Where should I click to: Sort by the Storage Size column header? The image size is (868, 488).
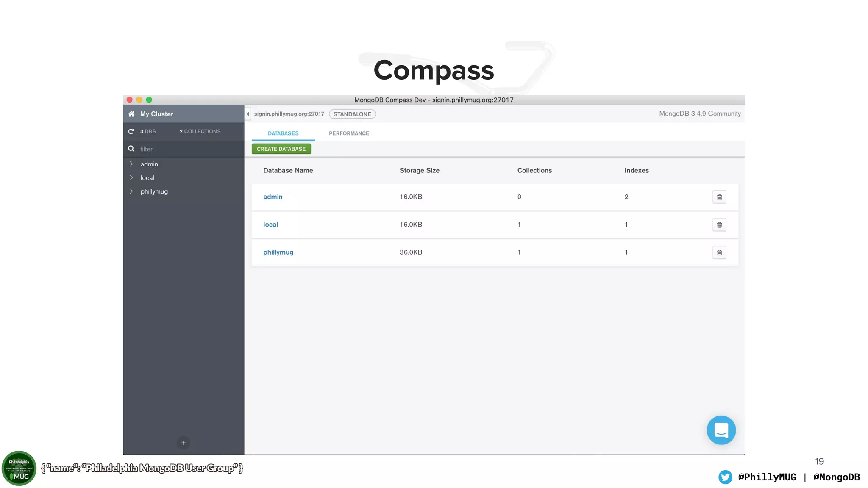(x=419, y=170)
